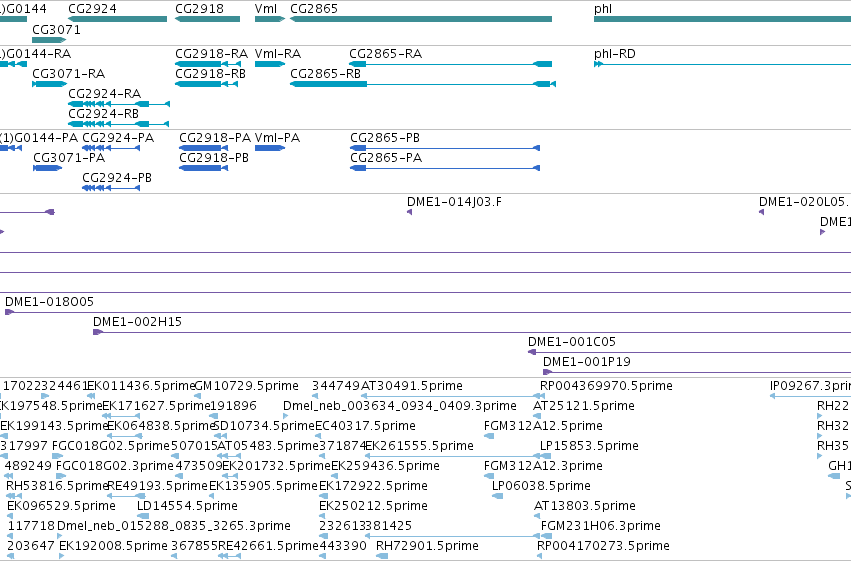Open the CG2918 gene feature

tap(207, 19)
